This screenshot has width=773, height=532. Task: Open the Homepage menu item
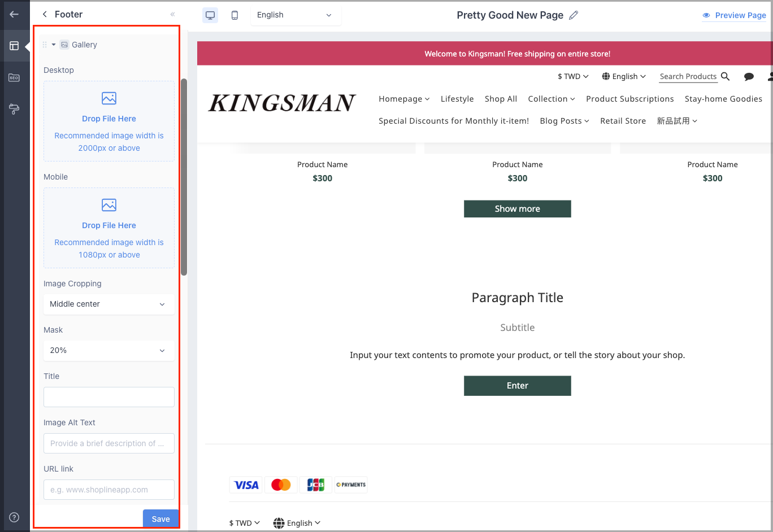[404, 99]
